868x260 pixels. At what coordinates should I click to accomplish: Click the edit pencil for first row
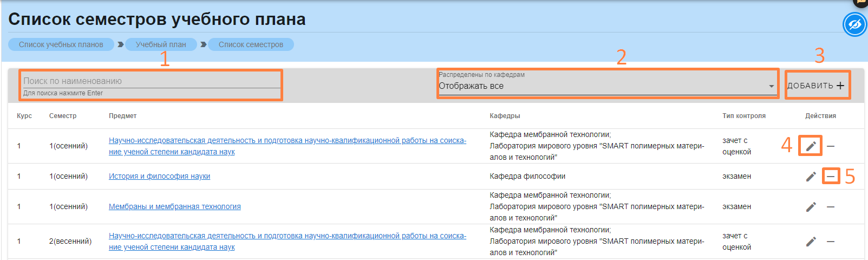pyautogui.click(x=811, y=146)
